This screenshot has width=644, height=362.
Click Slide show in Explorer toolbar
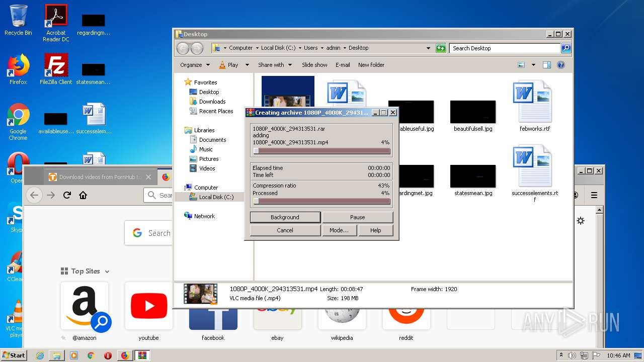314,65
